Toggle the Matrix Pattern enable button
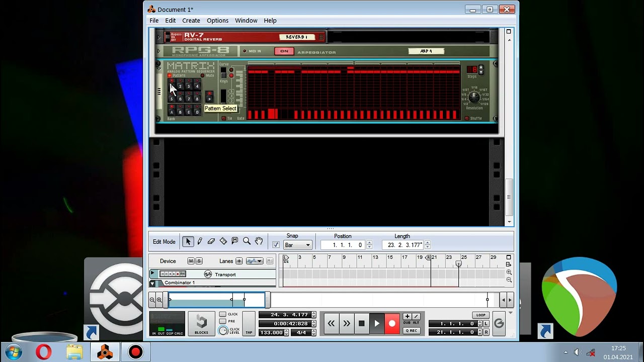This screenshot has height=362, width=644. [x=170, y=76]
